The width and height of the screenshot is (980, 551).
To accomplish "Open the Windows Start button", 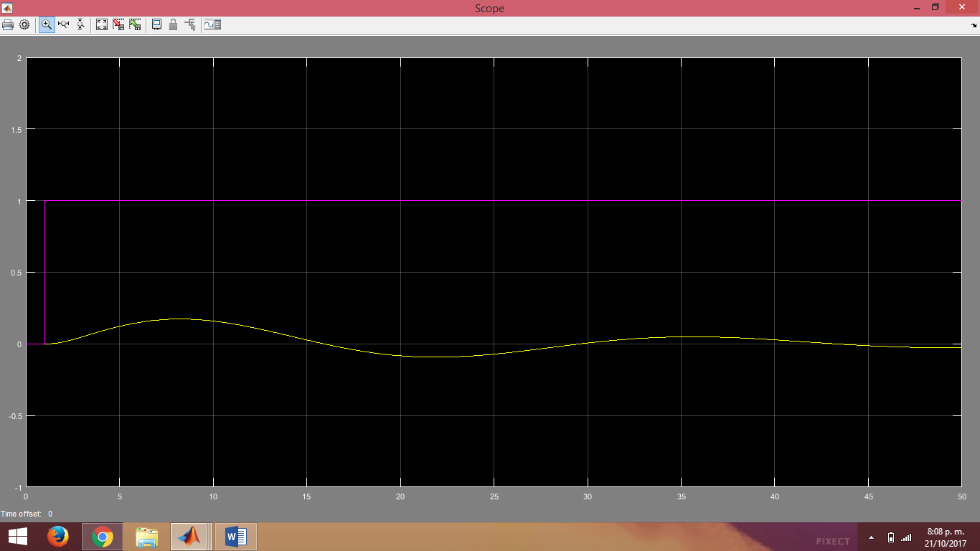I will [18, 537].
